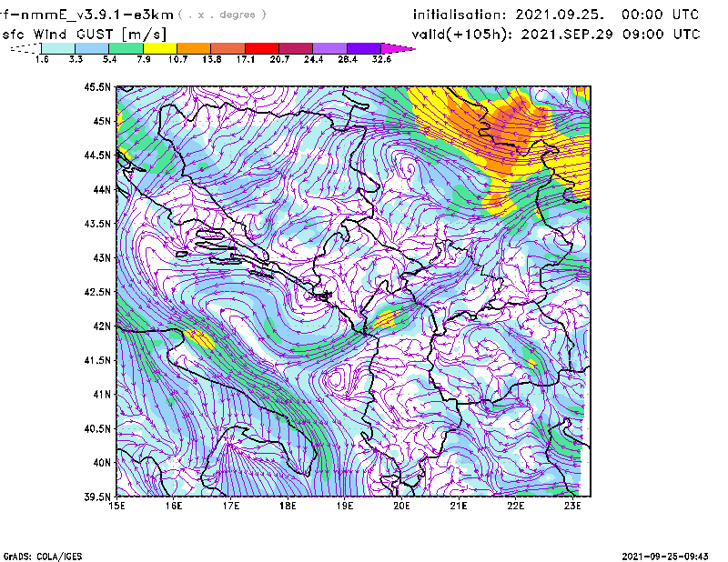Click the '42.5N' latitude label
This screenshot has width=728, height=562.
(x=97, y=292)
